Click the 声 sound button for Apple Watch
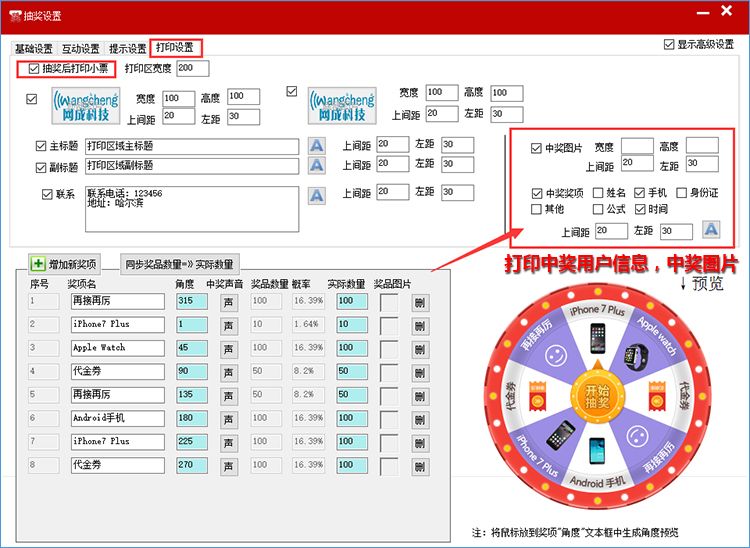The width and height of the screenshot is (750, 548). (x=228, y=348)
